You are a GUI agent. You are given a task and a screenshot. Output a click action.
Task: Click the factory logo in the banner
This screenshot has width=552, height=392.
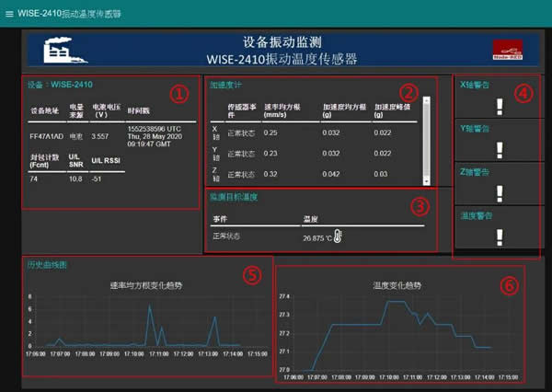click(x=61, y=52)
